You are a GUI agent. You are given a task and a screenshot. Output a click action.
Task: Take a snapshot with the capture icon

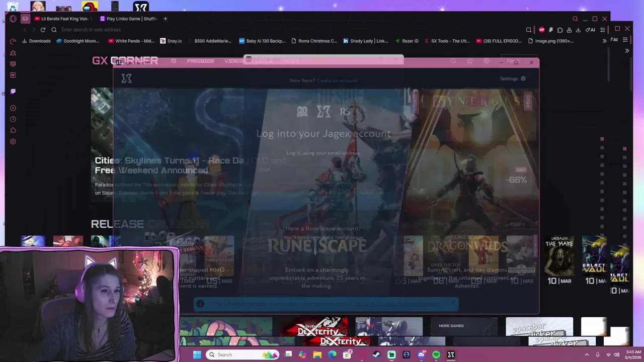pyautogui.click(x=528, y=30)
